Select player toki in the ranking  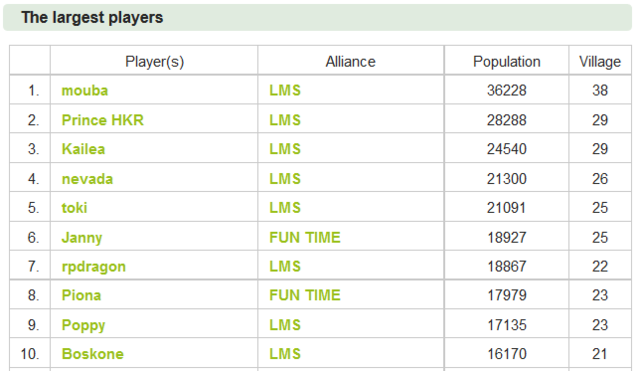point(74,208)
